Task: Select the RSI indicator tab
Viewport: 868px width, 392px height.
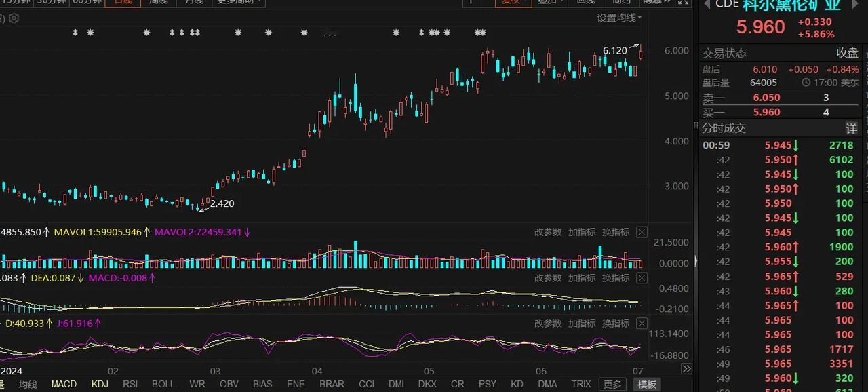Action: [130, 385]
